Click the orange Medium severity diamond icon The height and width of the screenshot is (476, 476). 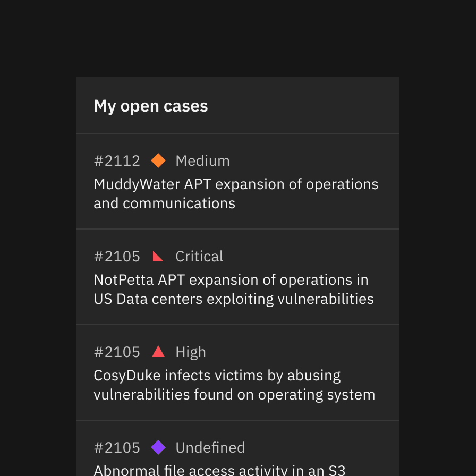coord(158,160)
